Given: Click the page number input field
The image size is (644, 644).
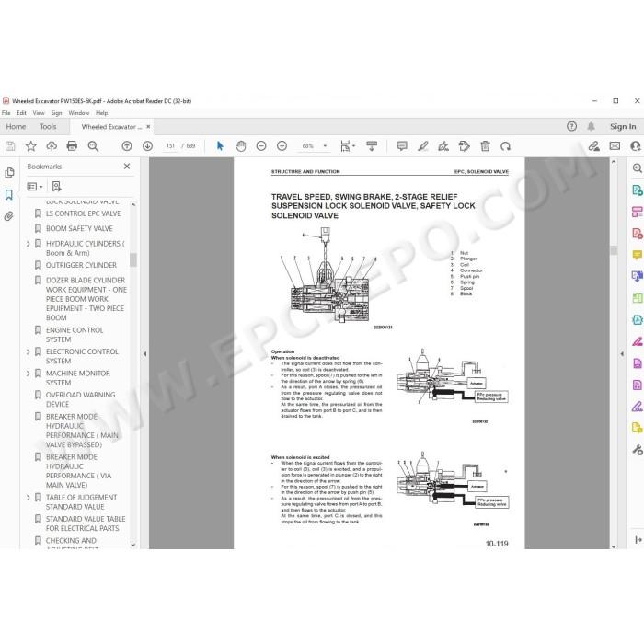Looking at the screenshot, I should [170, 145].
